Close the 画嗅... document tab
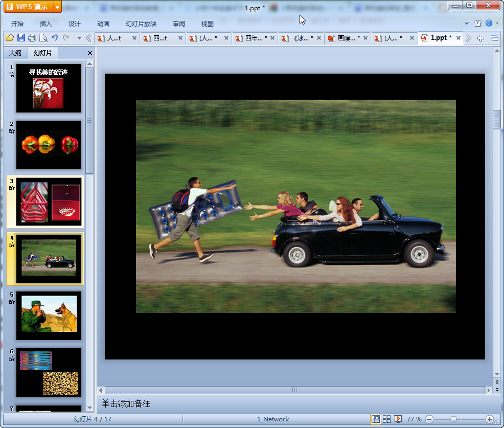This screenshot has height=428, width=504. tap(365, 38)
